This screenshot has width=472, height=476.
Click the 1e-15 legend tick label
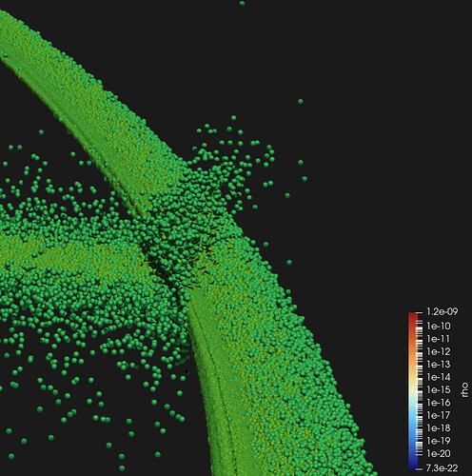point(439,389)
